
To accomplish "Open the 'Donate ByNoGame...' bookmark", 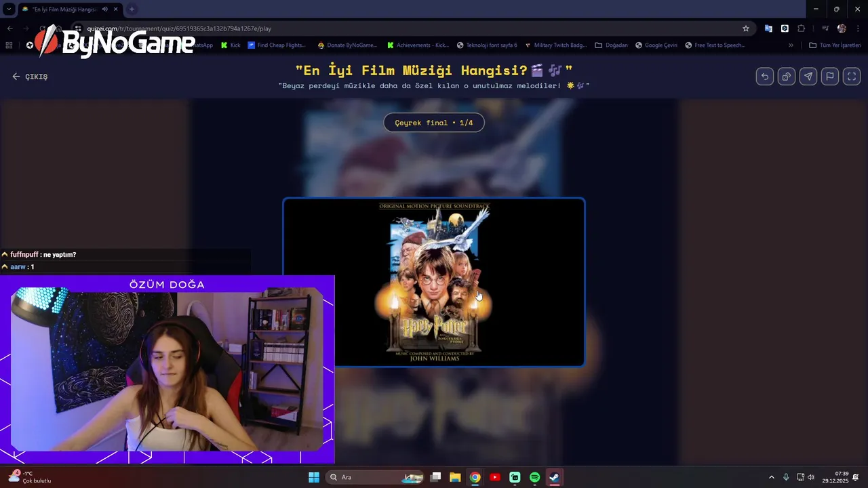I will (x=347, y=45).
